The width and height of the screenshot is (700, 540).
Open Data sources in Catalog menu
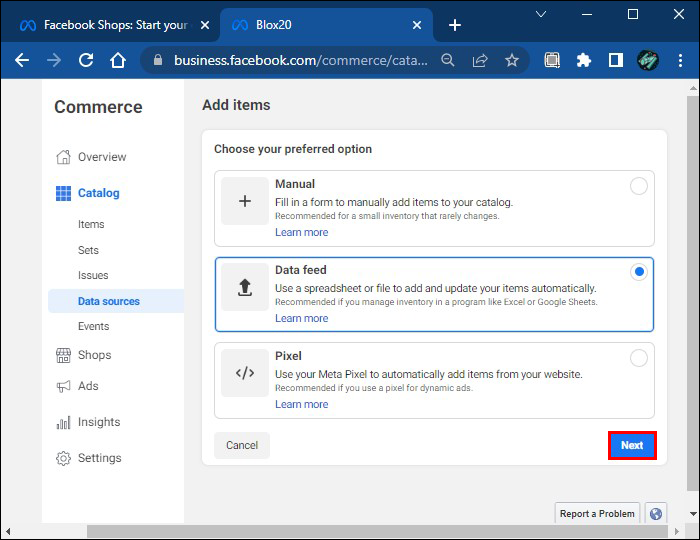(109, 301)
